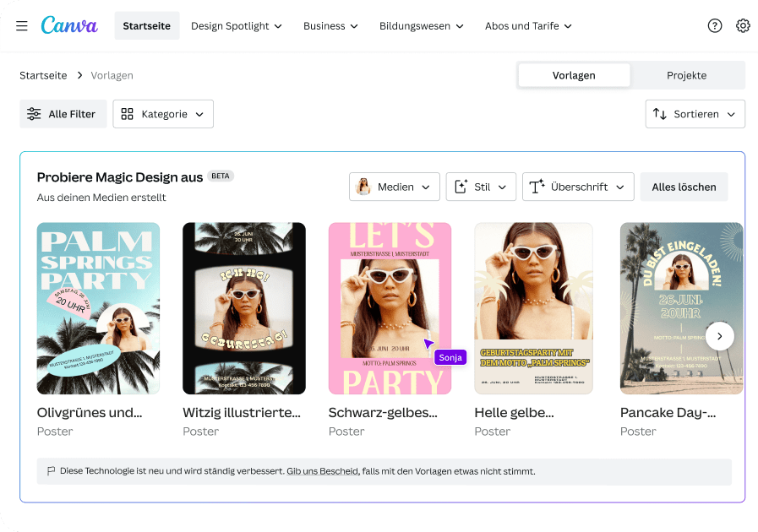758x532 pixels.
Task: Click the flag icon in the feedback bar
Action: pos(51,471)
